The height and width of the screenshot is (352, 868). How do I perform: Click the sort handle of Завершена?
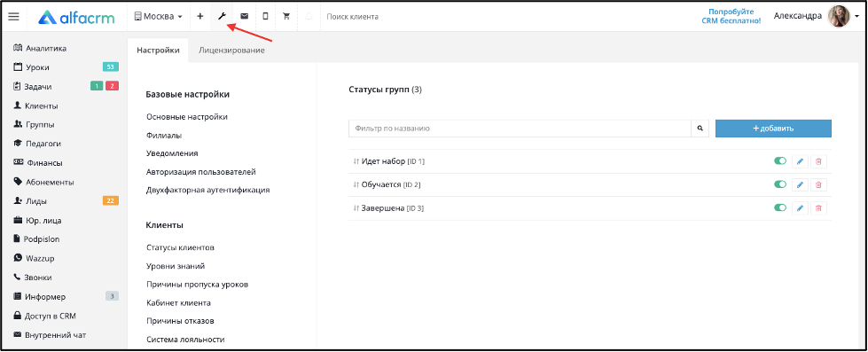click(x=356, y=208)
